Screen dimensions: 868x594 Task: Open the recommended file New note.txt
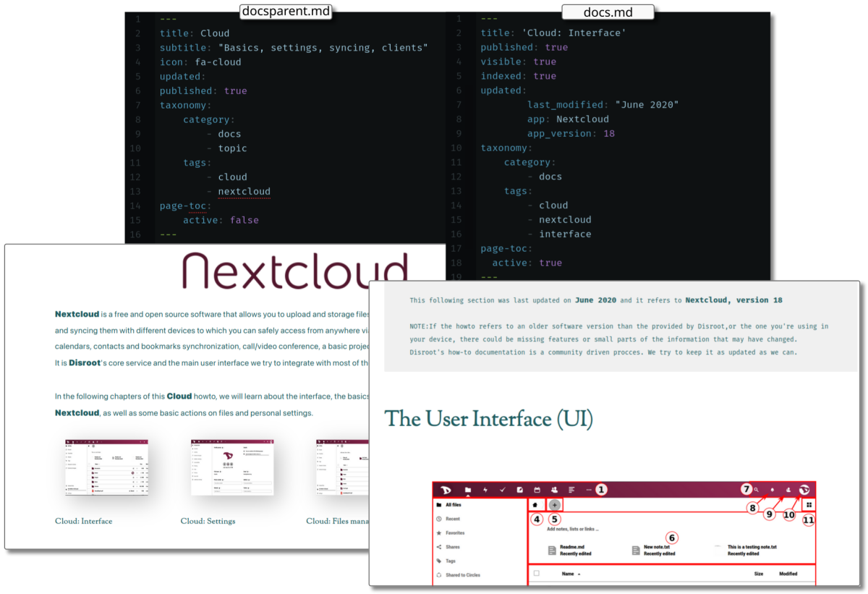(x=654, y=551)
